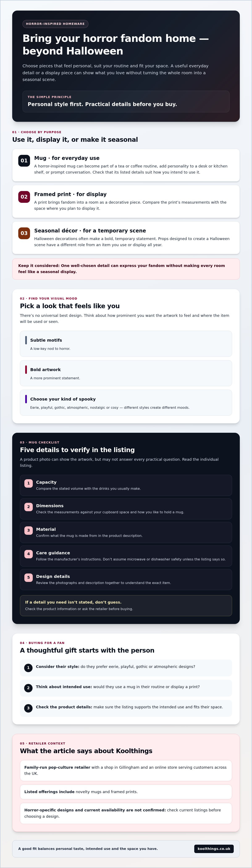This screenshot has height=868, width=252.
Task: Click the 02 badge beside Framed print
Action: [x=24, y=197]
